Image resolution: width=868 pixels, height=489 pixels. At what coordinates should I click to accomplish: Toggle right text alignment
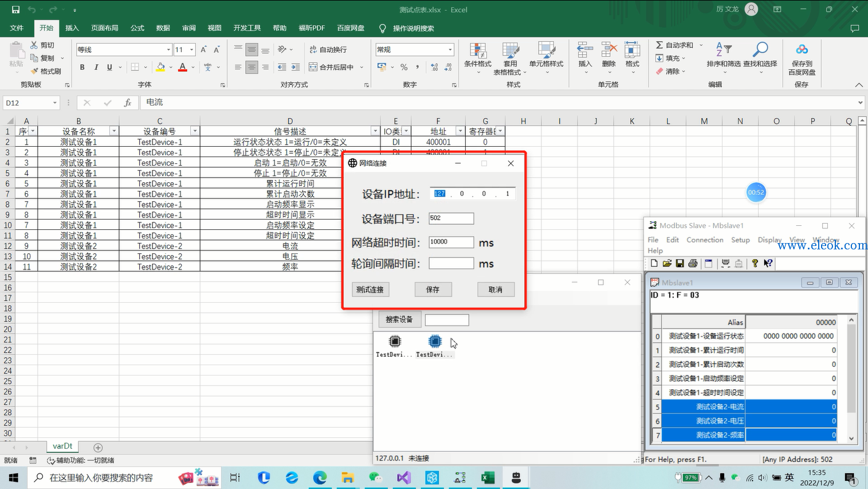coord(265,67)
